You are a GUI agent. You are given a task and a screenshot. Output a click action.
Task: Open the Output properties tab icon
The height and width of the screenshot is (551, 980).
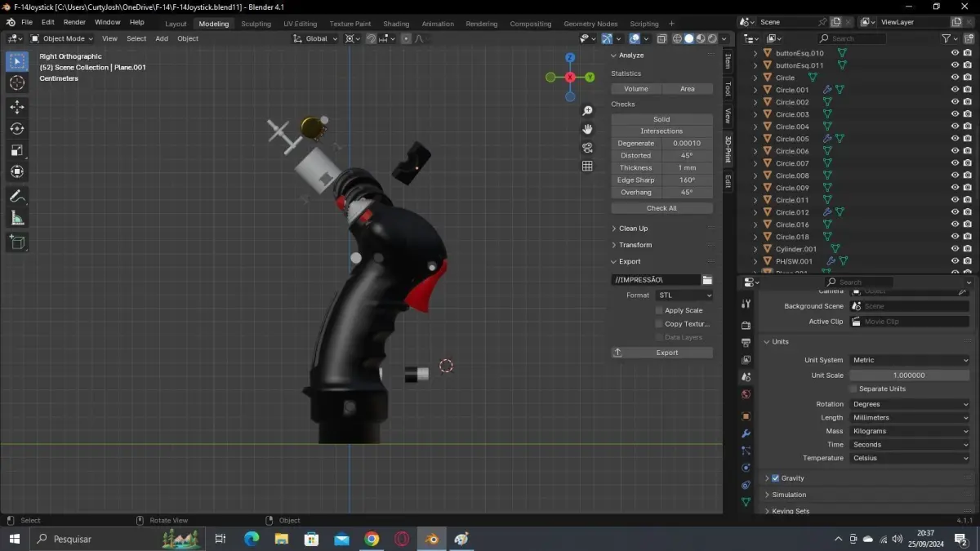tap(746, 343)
